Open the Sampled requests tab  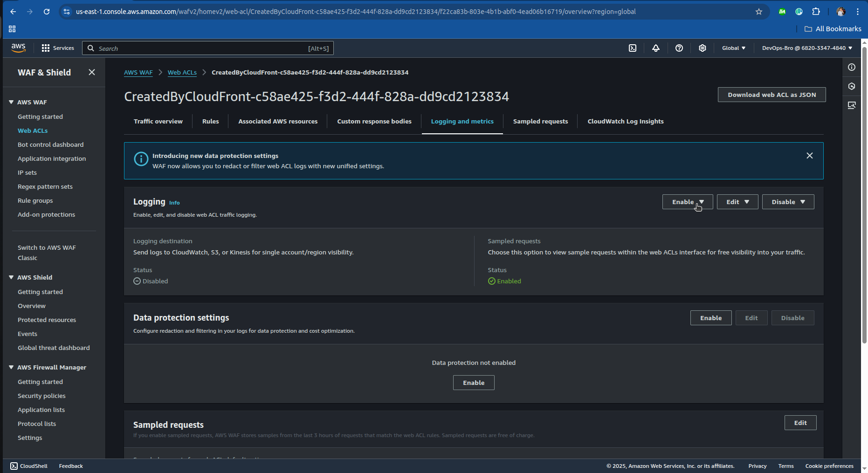click(540, 121)
